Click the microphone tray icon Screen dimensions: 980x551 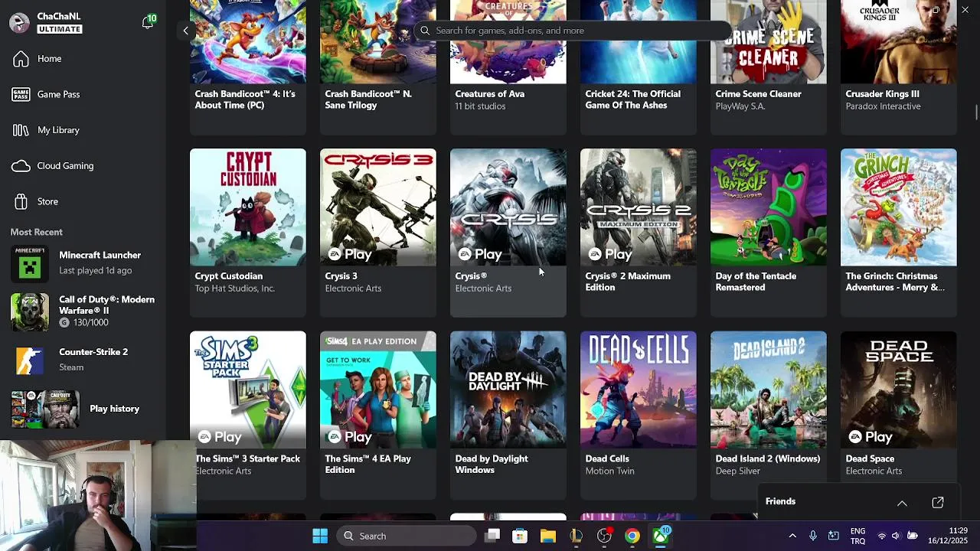pyautogui.click(x=813, y=536)
